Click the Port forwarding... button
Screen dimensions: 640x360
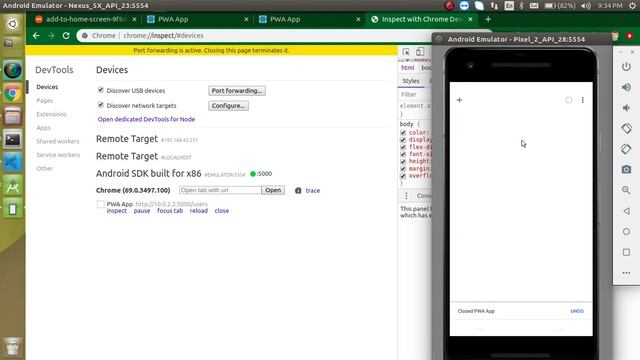[237, 91]
